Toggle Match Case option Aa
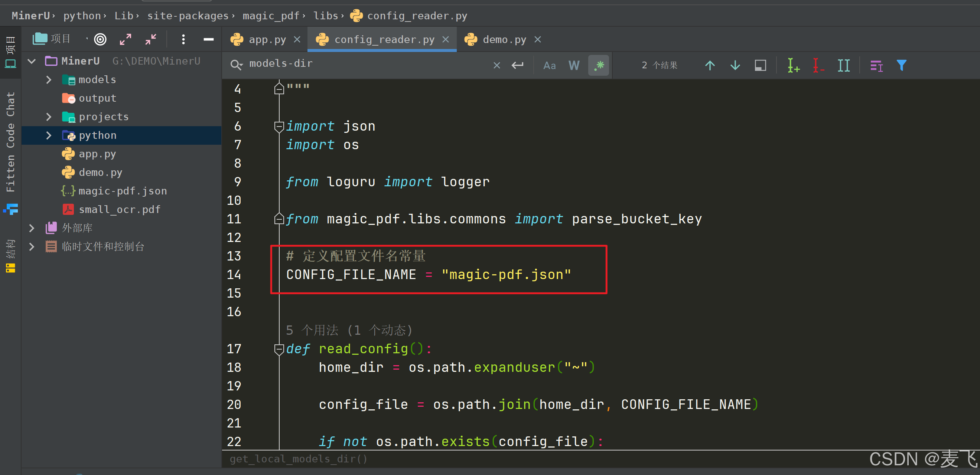Screen dimensions: 980x475 tap(549, 65)
